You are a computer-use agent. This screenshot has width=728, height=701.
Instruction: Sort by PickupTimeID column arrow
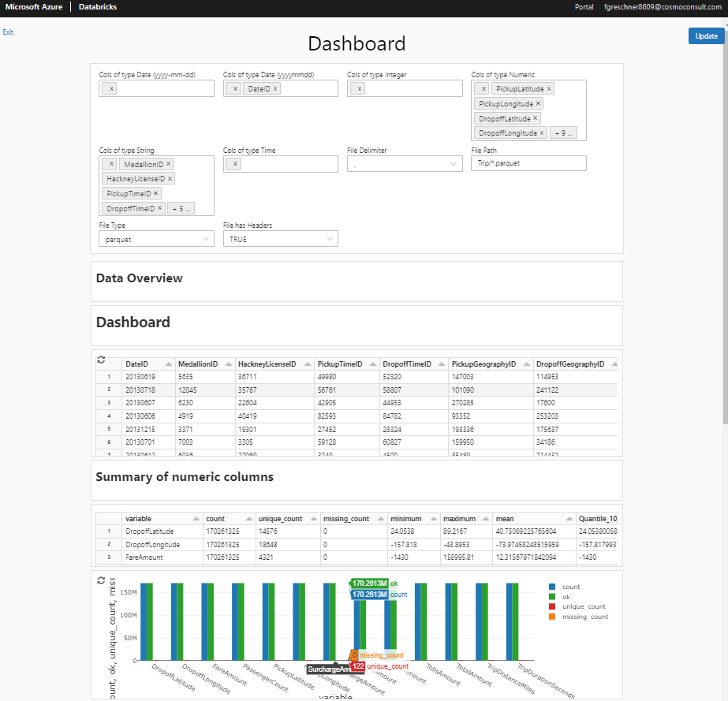point(373,364)
